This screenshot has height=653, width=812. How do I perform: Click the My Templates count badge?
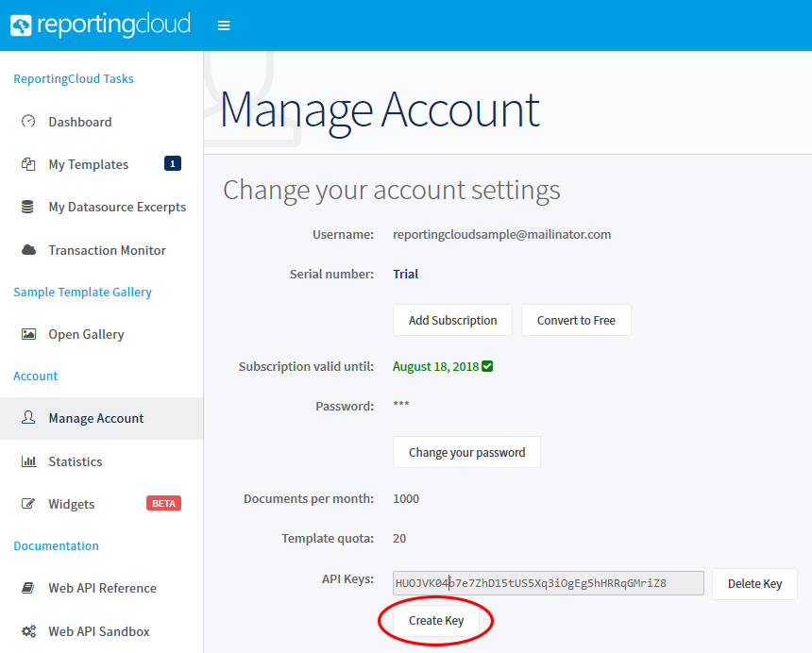tap(173, 163)
